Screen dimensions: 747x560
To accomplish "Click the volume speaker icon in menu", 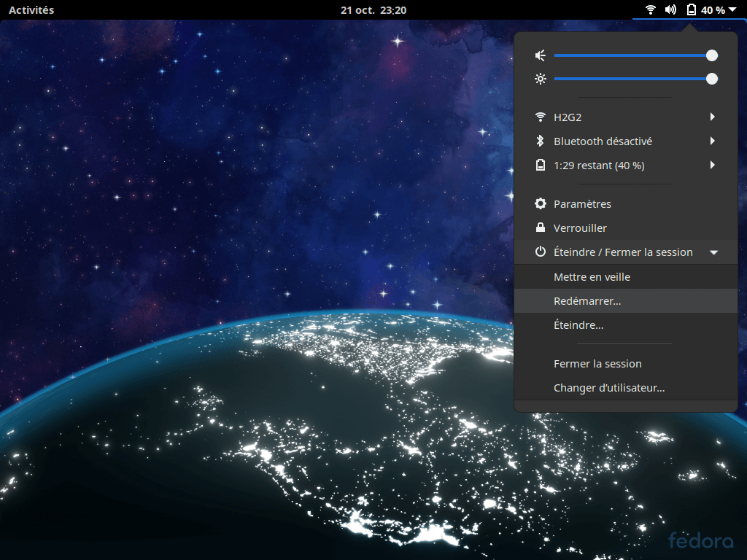I will click(541, 55).
